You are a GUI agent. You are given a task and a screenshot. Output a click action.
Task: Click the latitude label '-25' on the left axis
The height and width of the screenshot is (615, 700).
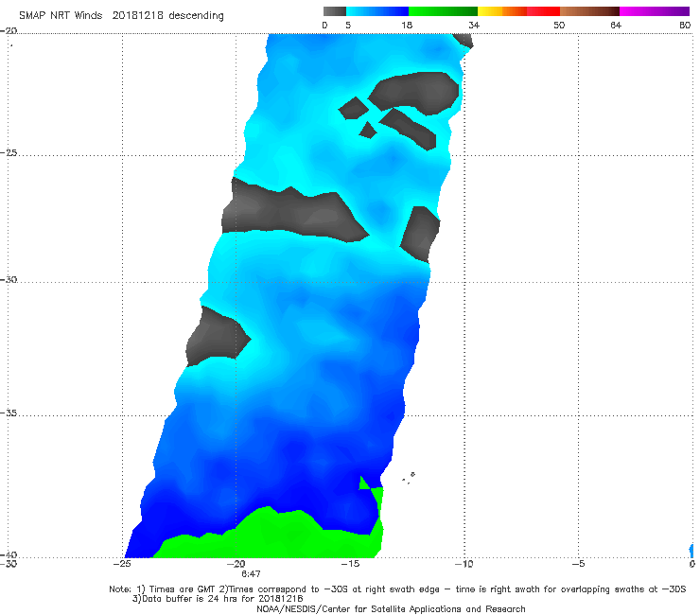[x=9, y=152]
